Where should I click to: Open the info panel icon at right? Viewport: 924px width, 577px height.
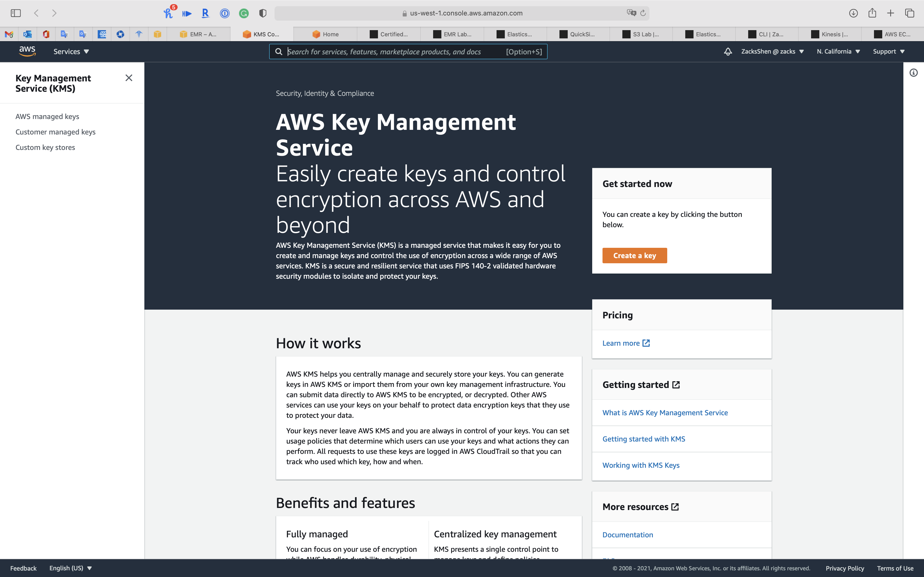tap(913, 72)
